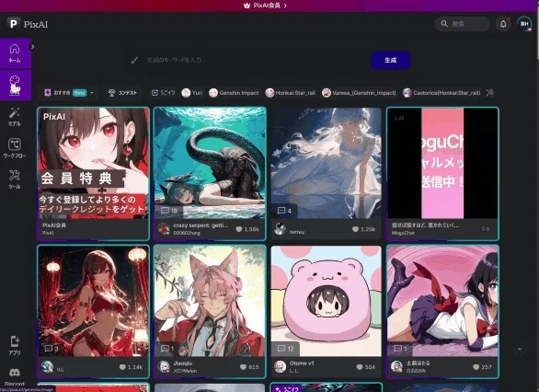Open Jiaoqiu artwork author avatar
The height and width of the screenshot is (392, 539).
[164, 366]
